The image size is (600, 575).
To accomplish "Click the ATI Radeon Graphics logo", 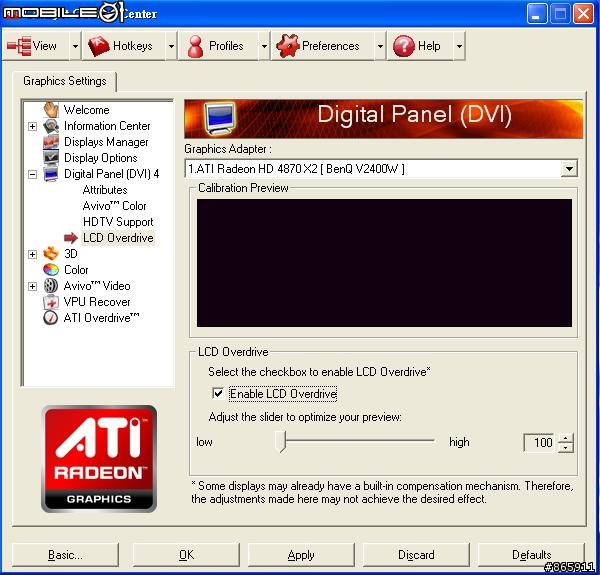I will [x=99, y=459].
